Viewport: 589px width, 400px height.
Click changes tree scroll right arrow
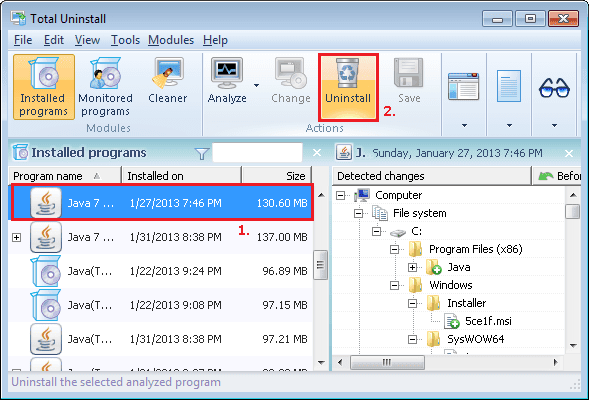(556, 362)
